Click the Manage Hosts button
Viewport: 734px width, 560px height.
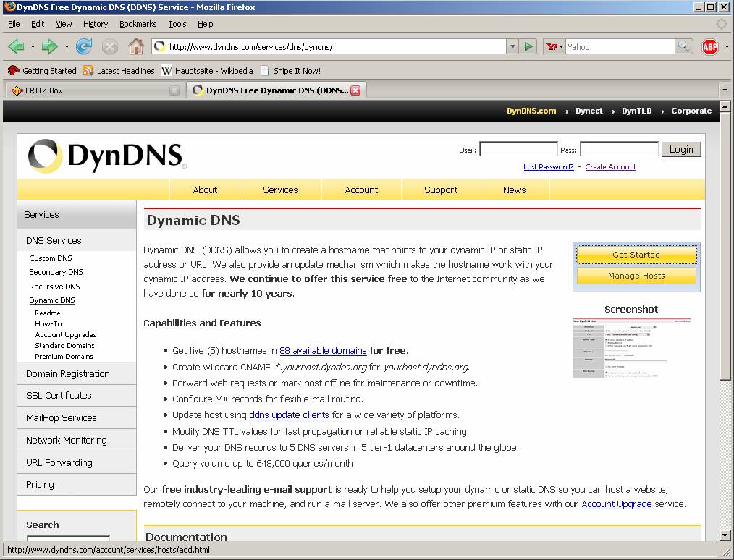pos(636,276)
